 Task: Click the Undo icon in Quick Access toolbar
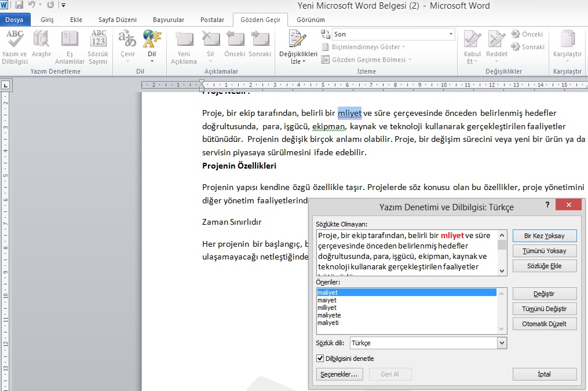coord(31,5)
